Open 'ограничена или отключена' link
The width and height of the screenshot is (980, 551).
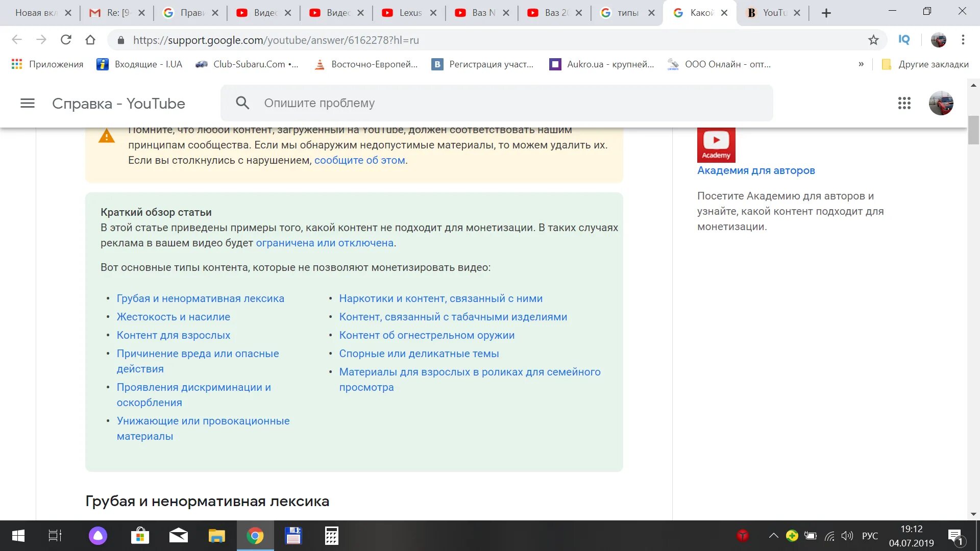coord(325,243)
